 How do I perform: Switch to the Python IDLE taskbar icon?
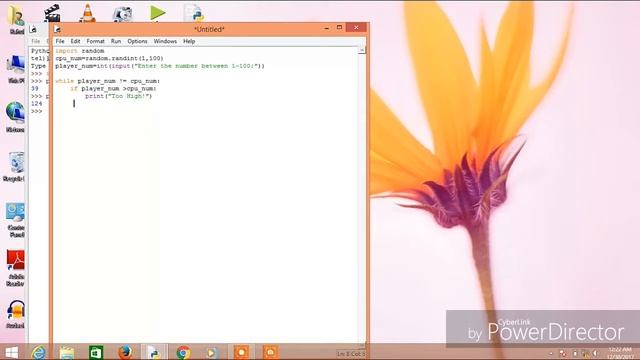click(x=154, y=352)
